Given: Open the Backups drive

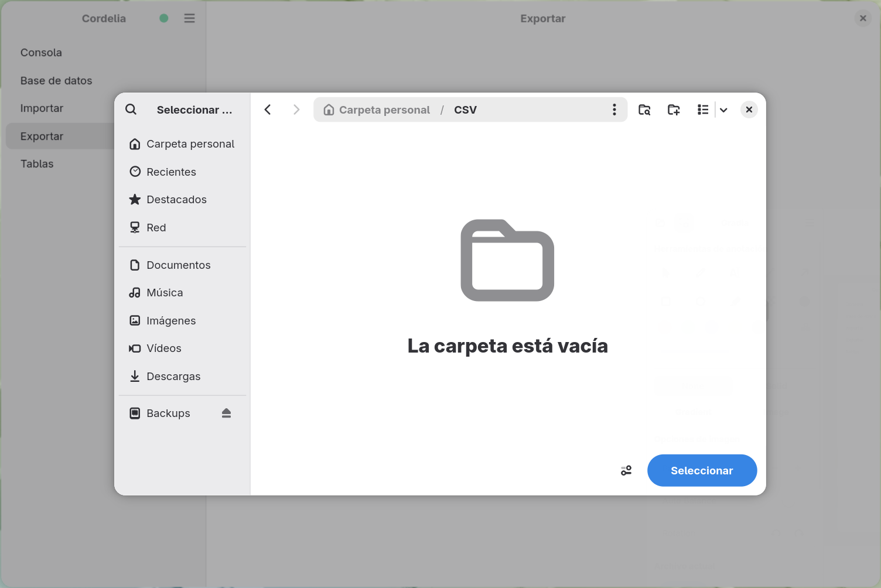Looking at the screenshot, I should 168,413.
